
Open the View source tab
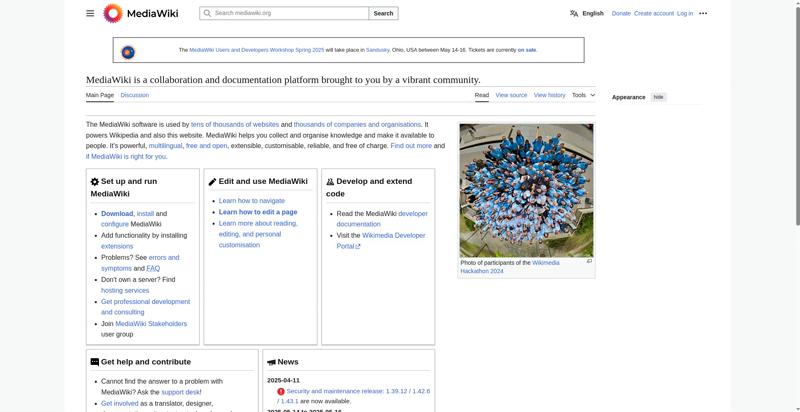pos(511,95)
